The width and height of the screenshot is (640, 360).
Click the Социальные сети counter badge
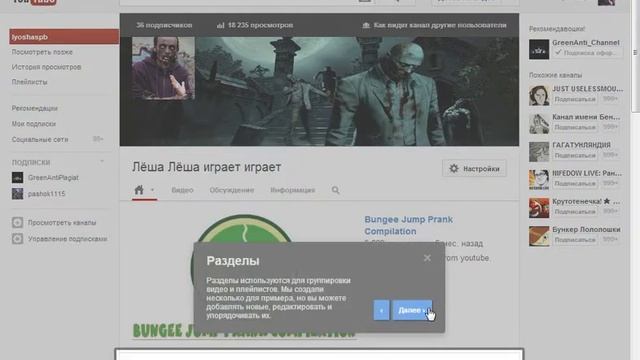point(98,139)
